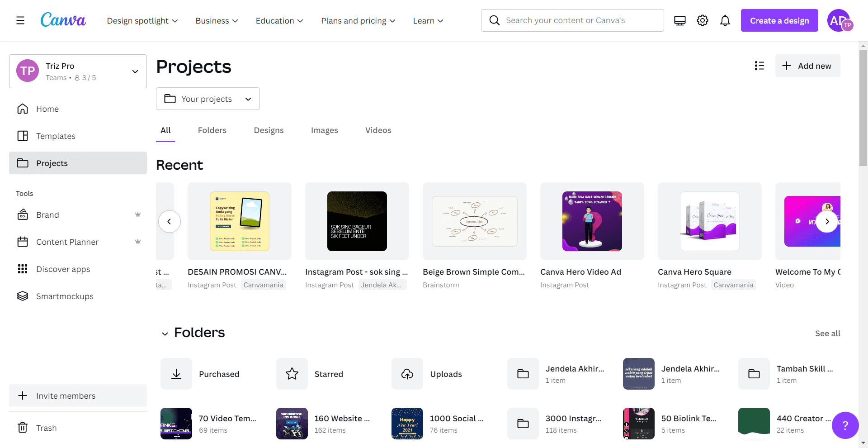Click the Smartmockups layers icon
Viewport: 868px width, 448px height.
click(23, 296)
